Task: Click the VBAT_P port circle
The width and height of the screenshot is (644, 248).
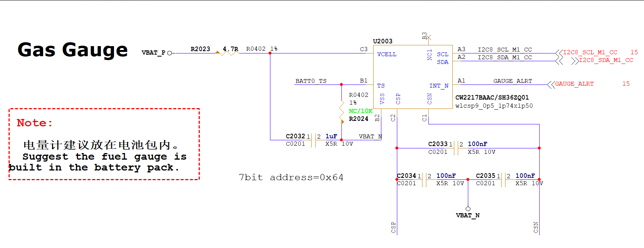Action: click(170, 53)
